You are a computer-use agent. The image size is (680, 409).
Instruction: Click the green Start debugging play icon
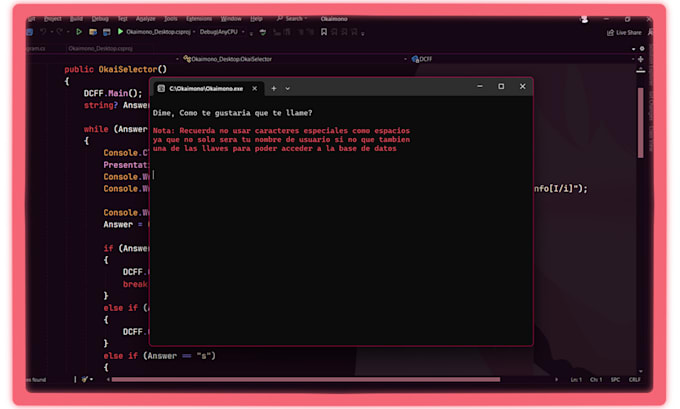pos(120,32)
